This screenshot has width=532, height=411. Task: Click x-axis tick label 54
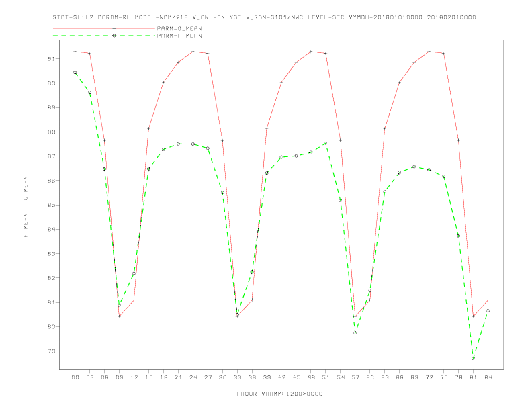pos(341,377)
